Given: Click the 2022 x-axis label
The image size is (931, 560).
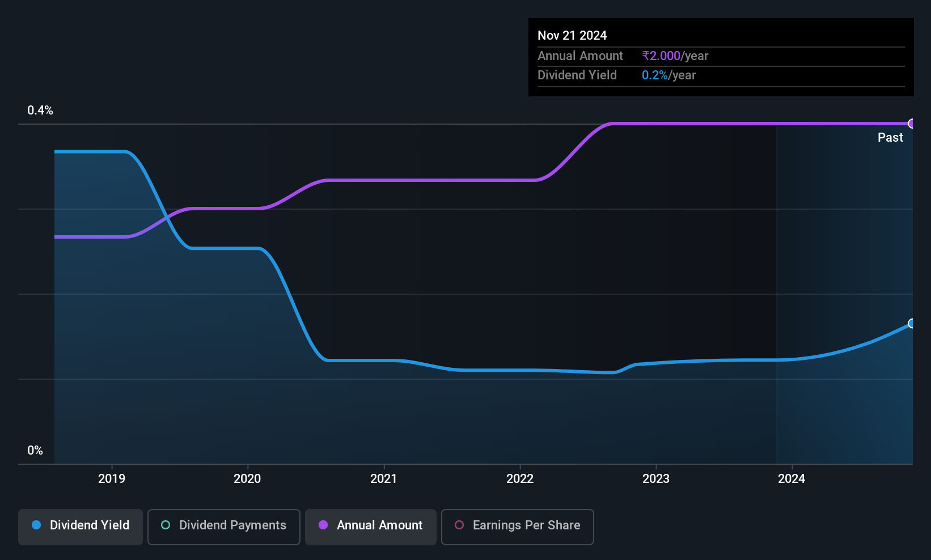Looking at the screenshot, I should click(x=520, y=478).
